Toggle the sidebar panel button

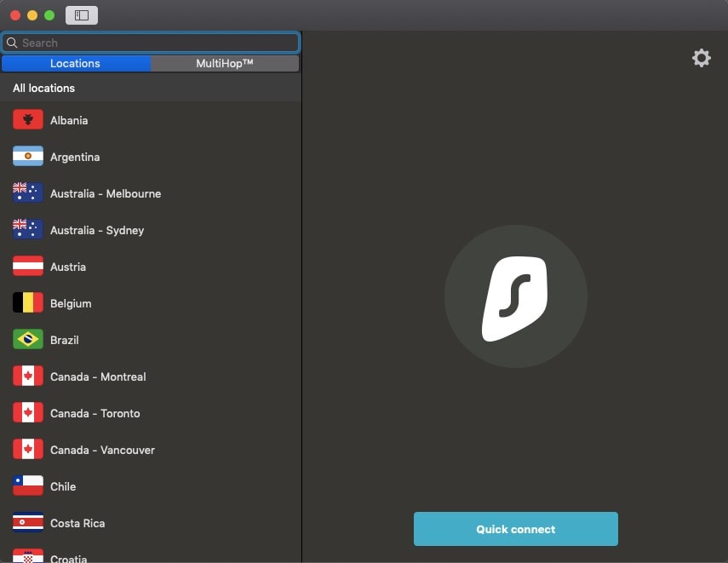point(82,15)
